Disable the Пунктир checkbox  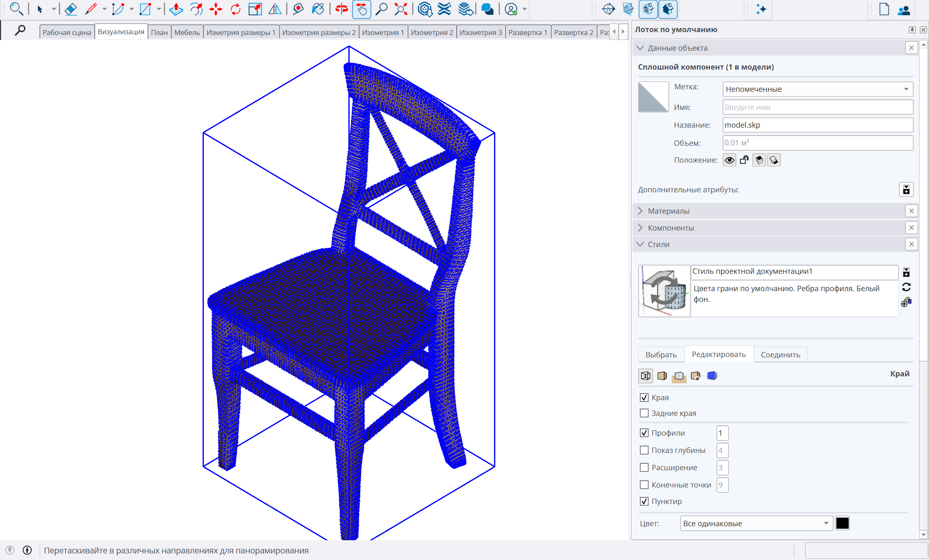pyautogui.click(x=644, y=501)
